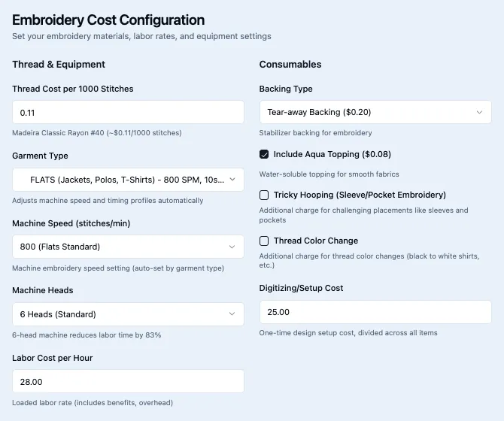Click the chevron arrow in Garment Type dropdown
This screenshot has height=421, width=504.
click(x=232, y=180)
